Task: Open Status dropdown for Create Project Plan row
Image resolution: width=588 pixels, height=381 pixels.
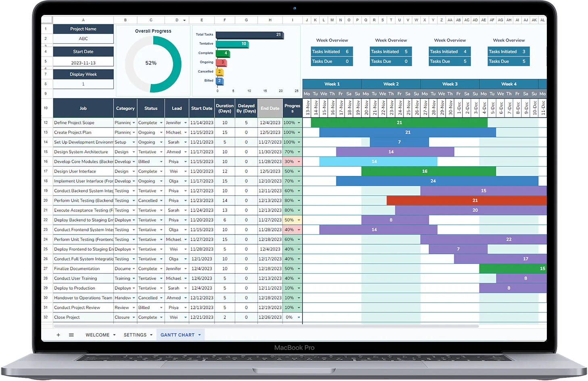Action: coord(161,132)
